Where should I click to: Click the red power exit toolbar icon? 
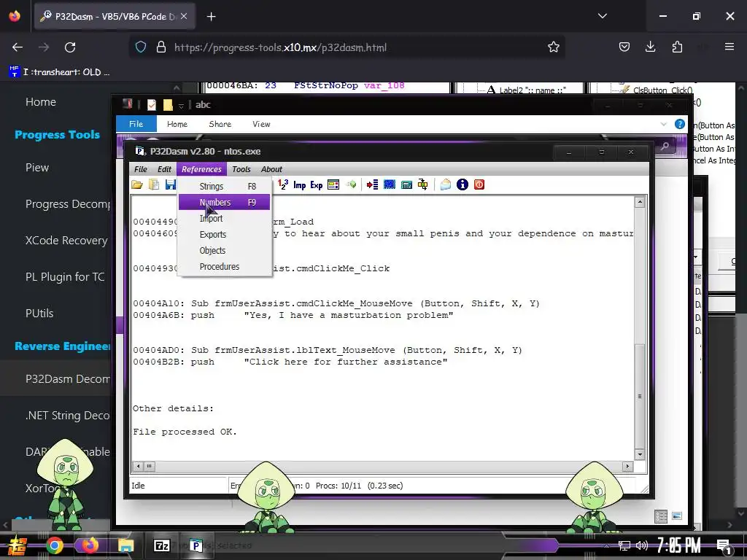click(x=479, y=184)
